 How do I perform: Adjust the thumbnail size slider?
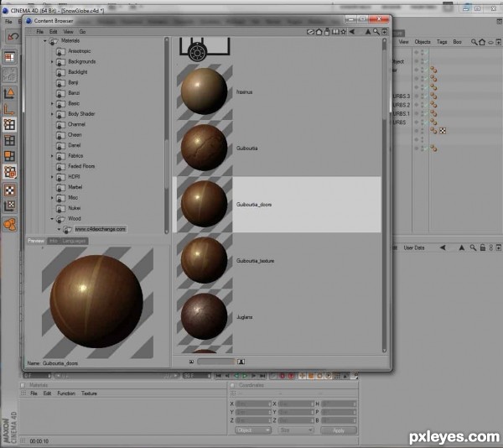coord(216,362)
